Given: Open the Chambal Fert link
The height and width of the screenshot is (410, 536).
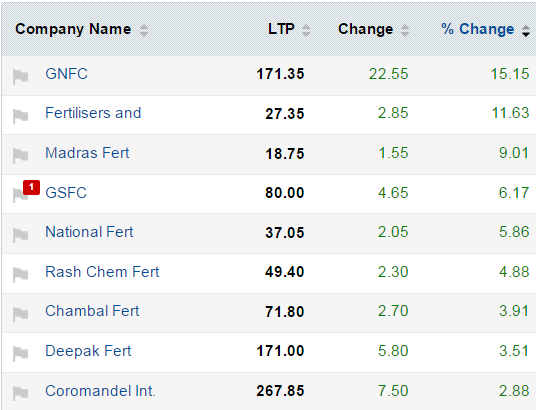Looking at the screenshot, I should (92, 311).
